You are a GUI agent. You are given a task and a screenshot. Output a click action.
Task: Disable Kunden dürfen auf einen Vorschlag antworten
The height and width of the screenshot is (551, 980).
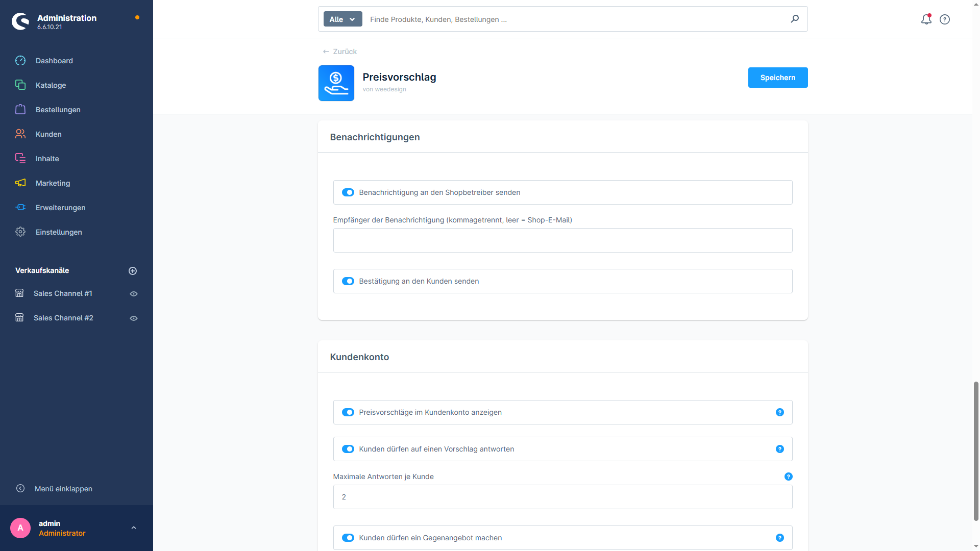[x=348, y=449]
